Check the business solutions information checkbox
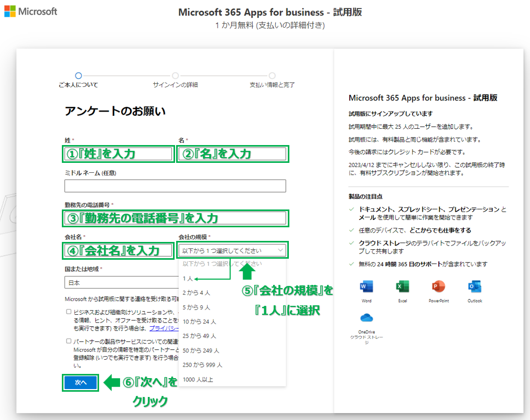 pyautogui.click(x=69, y=312)
